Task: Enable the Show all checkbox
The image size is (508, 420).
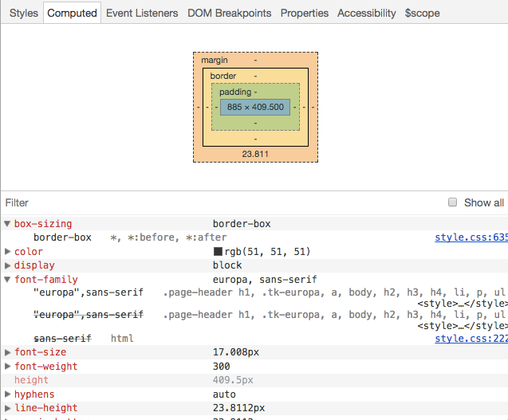Action: [452, 202]
